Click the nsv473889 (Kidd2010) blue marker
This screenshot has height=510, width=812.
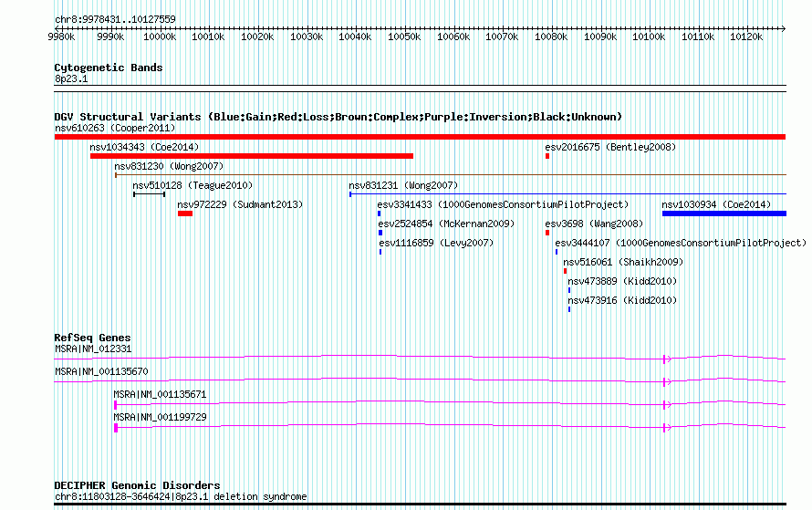(x=569, y=290)
